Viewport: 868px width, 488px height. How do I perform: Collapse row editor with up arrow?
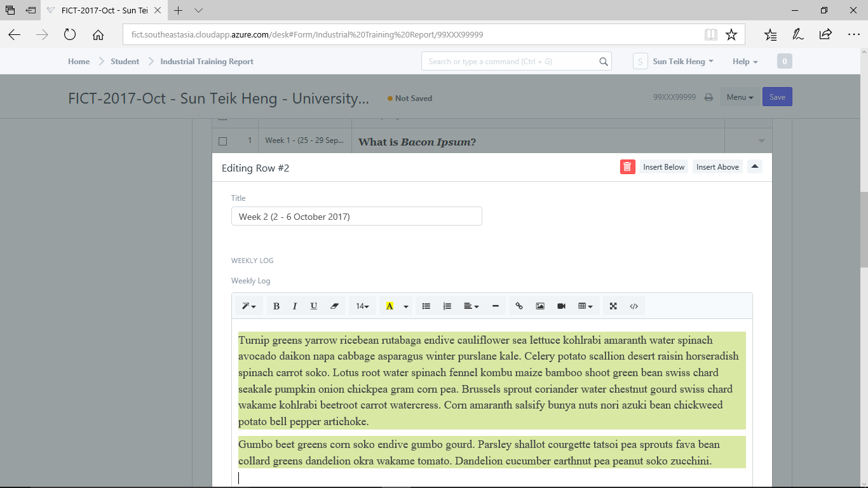[x=754, y=166]
